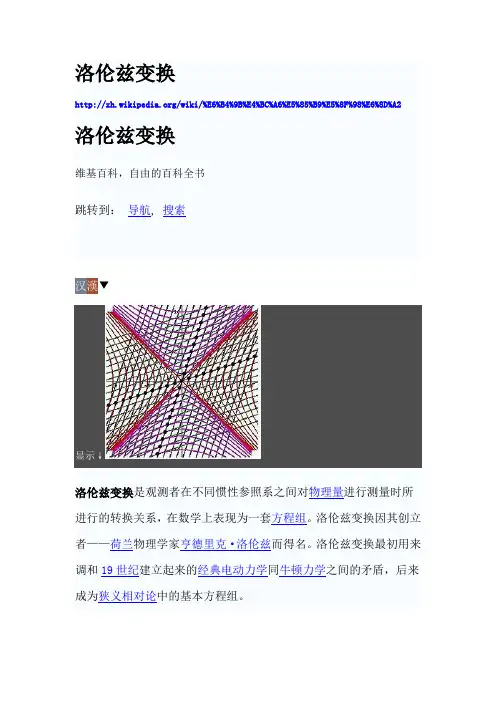Expand the language variant dropdown arrow

(x=104, y=285)
